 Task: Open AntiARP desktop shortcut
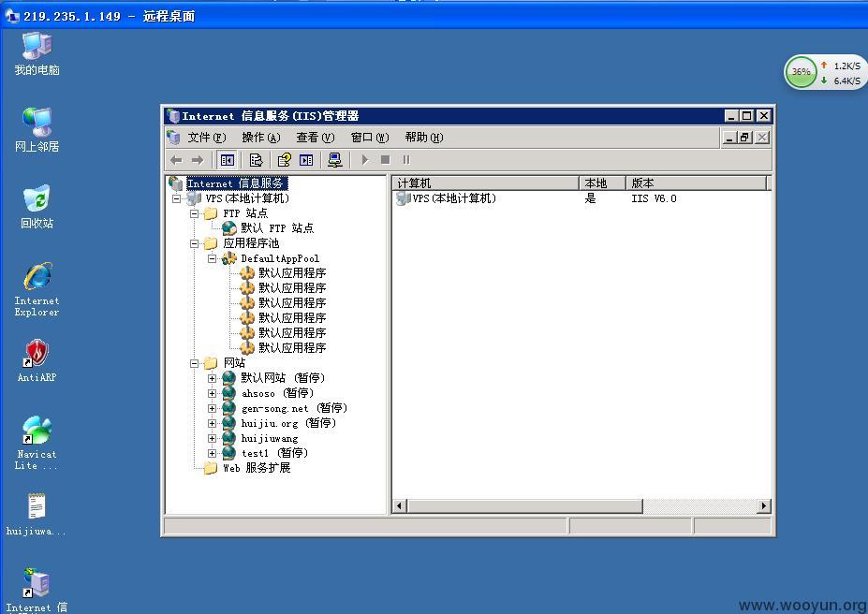(x=37, y=360)
